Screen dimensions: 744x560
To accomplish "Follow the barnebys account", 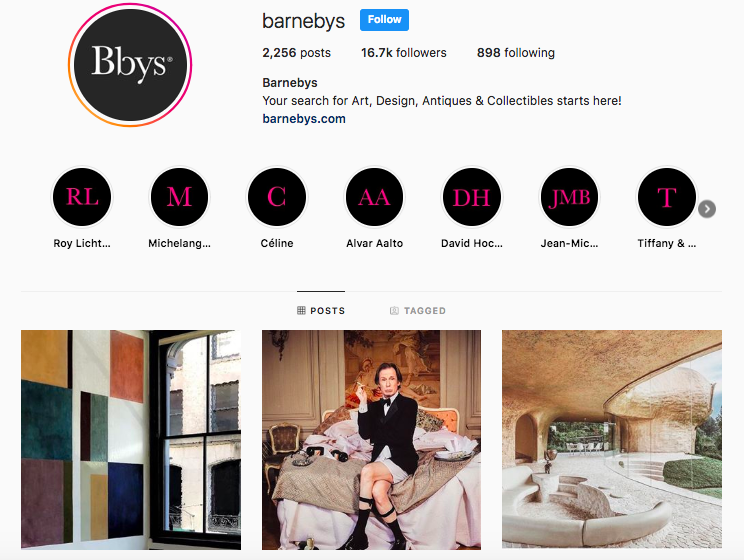I will 384,20.
